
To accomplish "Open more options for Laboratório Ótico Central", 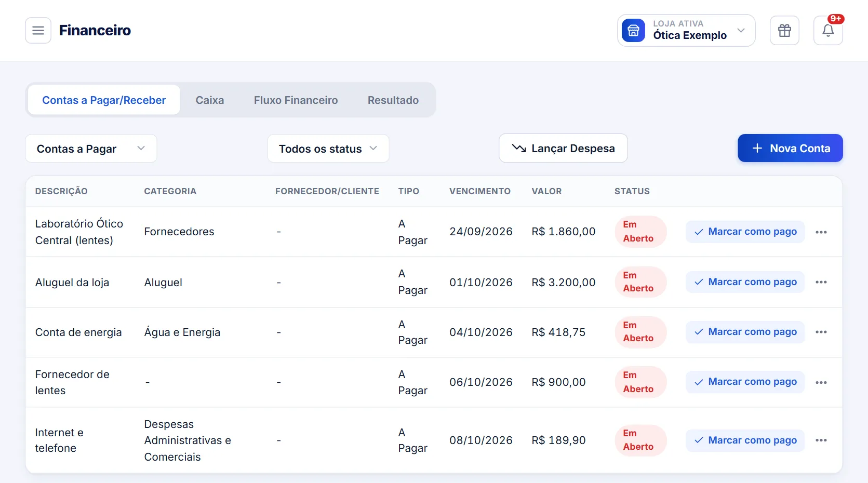I will (821, 232).
